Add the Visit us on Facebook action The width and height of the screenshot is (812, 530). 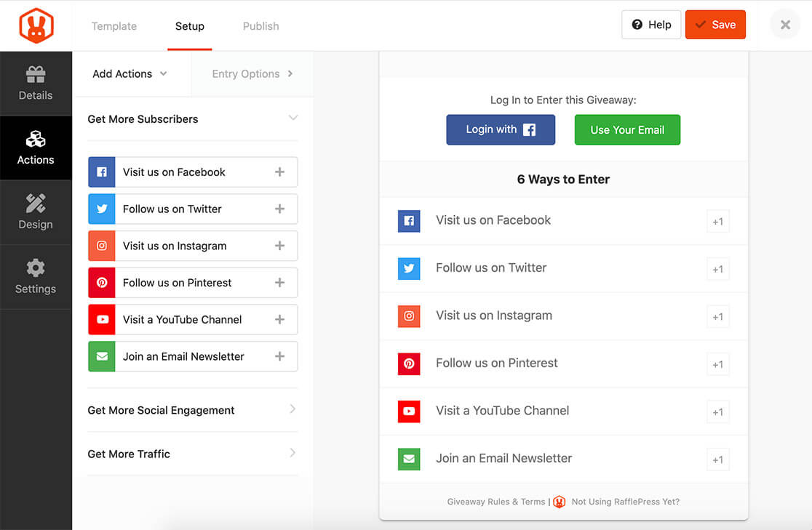tap(279, 172)
